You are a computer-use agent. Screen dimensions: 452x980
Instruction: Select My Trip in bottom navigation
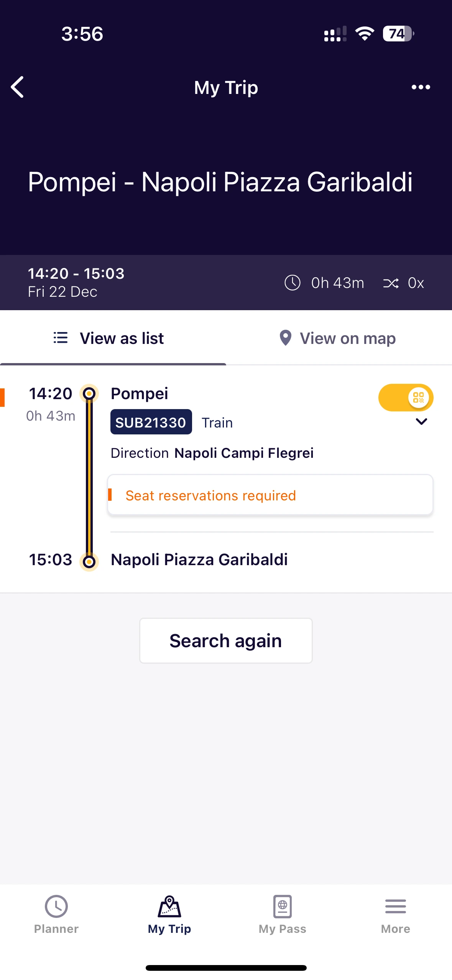click(x=169, y=914)
